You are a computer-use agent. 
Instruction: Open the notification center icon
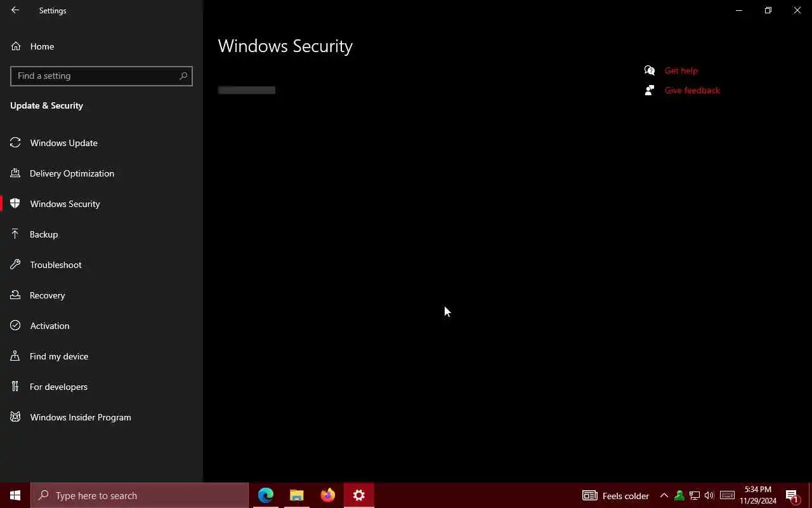click(792, 495)
